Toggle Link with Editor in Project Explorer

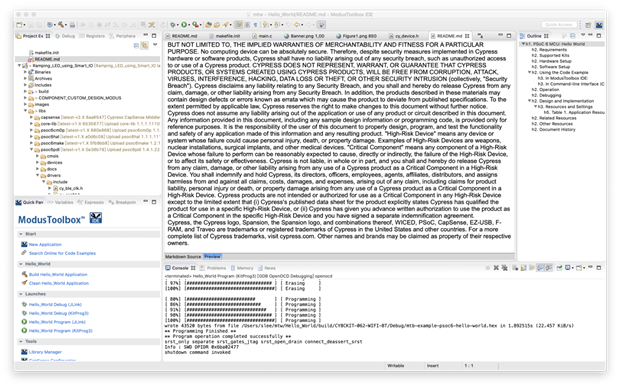point(145,45)
